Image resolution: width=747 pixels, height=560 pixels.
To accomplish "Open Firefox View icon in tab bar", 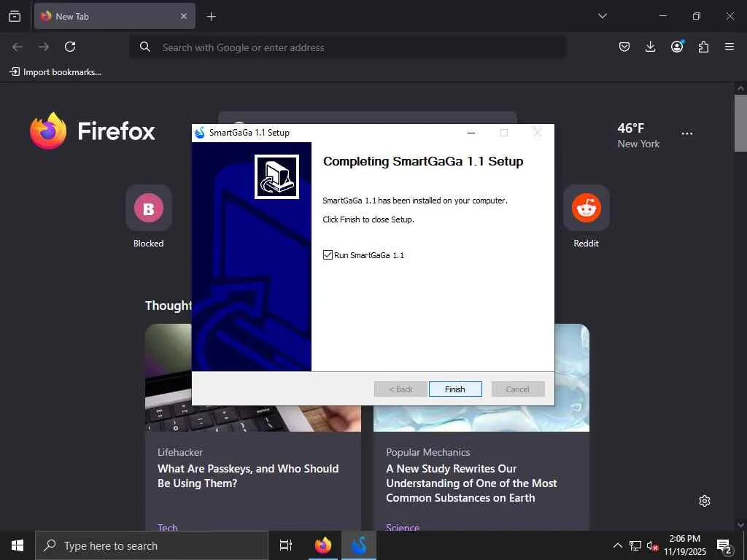I will 15,16.
